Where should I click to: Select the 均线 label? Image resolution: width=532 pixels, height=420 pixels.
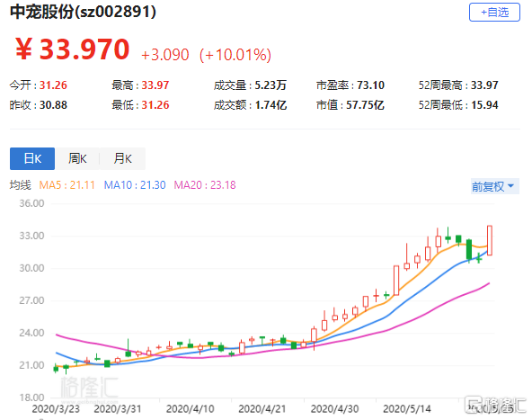[21, 185]
